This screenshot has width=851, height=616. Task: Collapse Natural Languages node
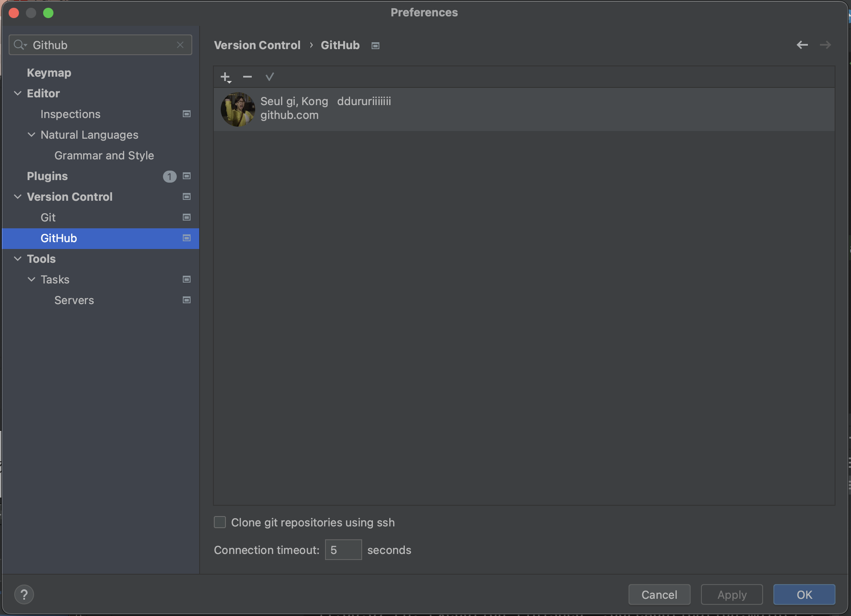click(x=31, y=135)
